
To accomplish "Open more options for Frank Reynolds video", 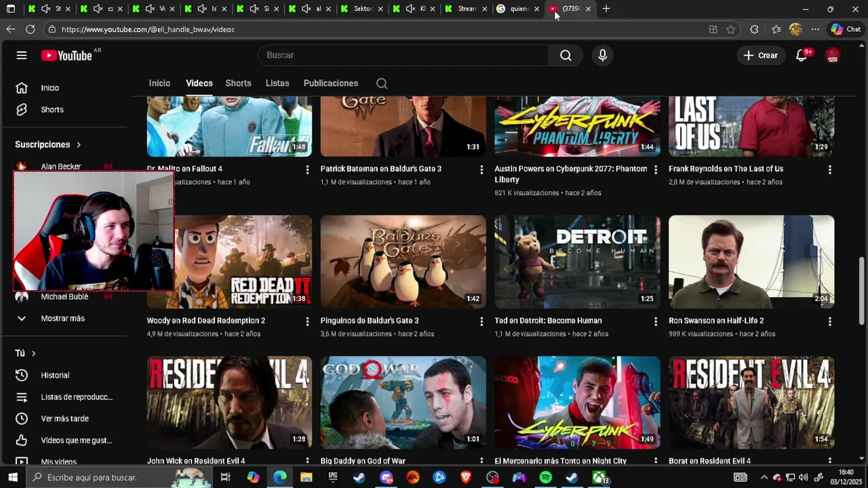I will pos(829,169).
